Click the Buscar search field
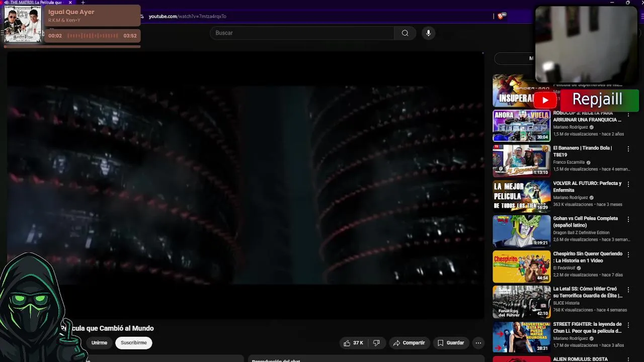This screenshot has width=644, height=362. click(x=302, y=33)
